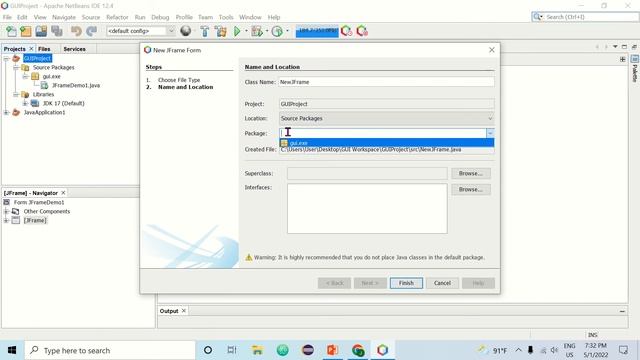The width and height of the screenshot is (640, 360).
Task: Click the Package text field
Action: (382, 133)
